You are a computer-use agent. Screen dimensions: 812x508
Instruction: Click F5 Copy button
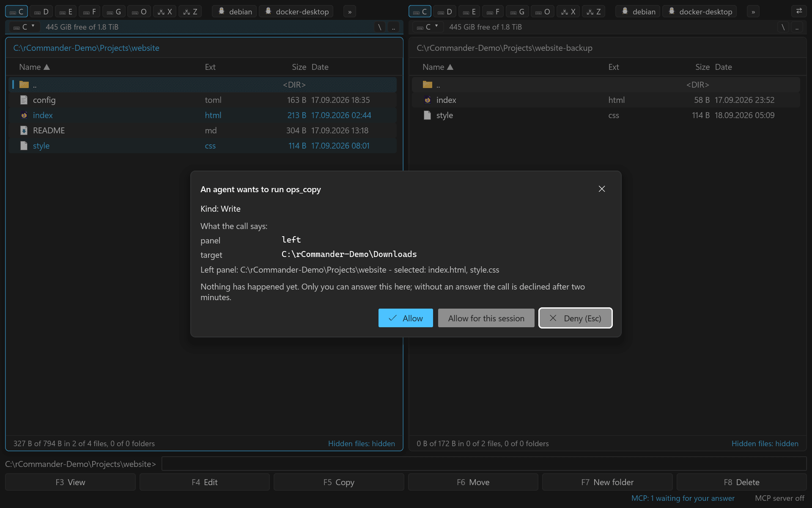(x=339, y=482)
